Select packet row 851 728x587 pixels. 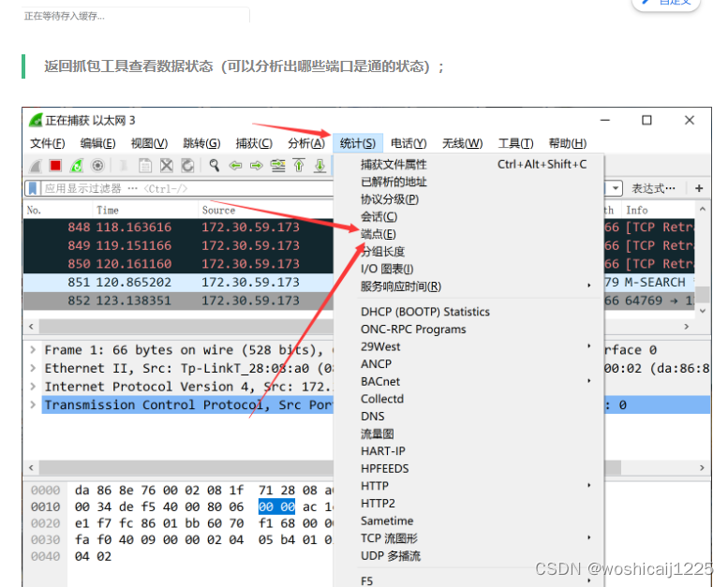(178, 282)
